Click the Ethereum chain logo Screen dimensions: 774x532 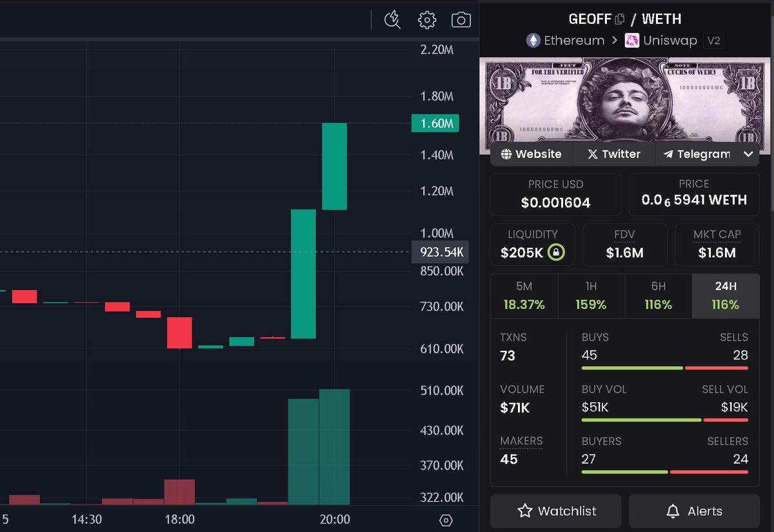pyautogui.click(x=533, y=41)
